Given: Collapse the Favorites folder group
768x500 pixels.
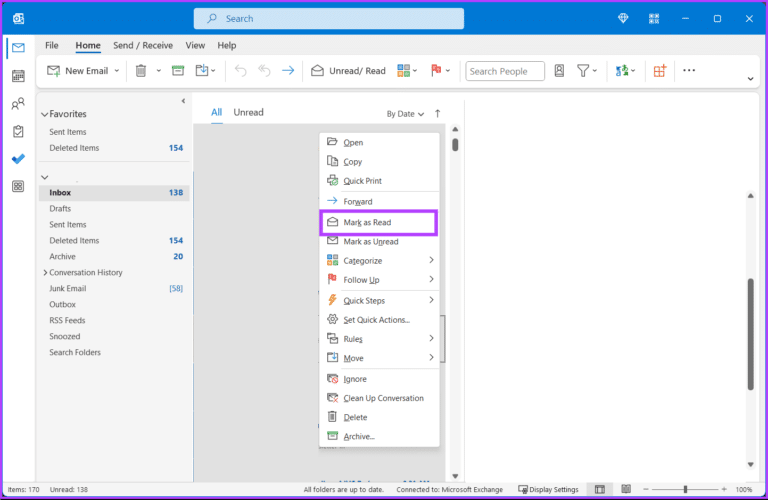Looking at the screenshot, I should pyautogui.click(x=44, y=115).
